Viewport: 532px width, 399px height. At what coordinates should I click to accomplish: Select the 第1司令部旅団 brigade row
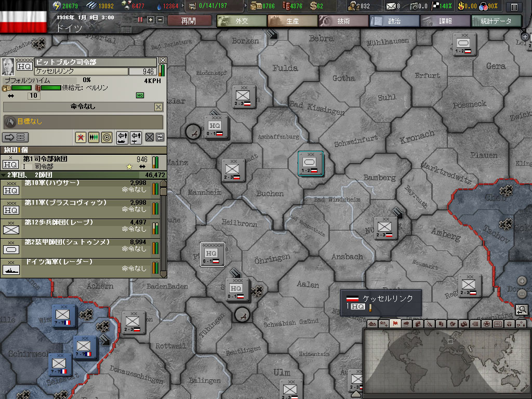point(84,162)
